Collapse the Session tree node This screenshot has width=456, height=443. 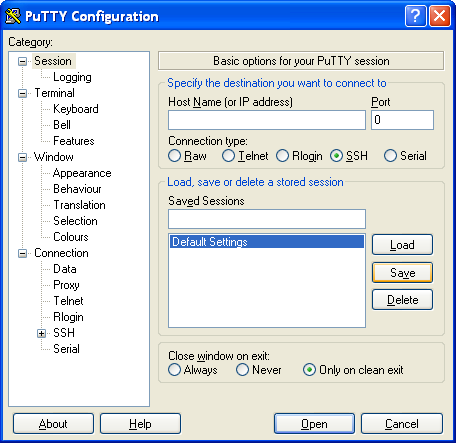[x=22, y=61]
